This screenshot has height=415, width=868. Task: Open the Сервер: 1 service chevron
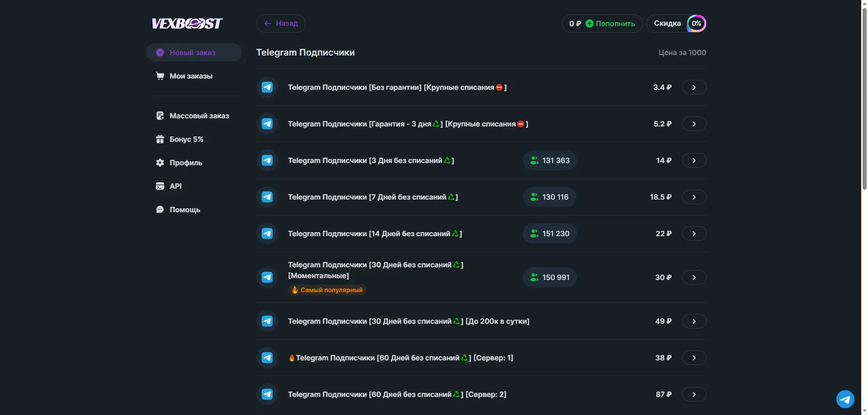694,358
